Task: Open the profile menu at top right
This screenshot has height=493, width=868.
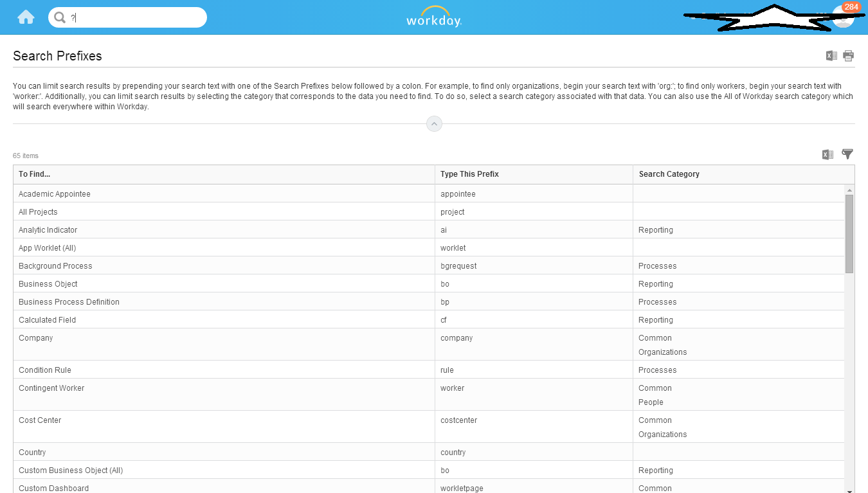Action: 844,19
